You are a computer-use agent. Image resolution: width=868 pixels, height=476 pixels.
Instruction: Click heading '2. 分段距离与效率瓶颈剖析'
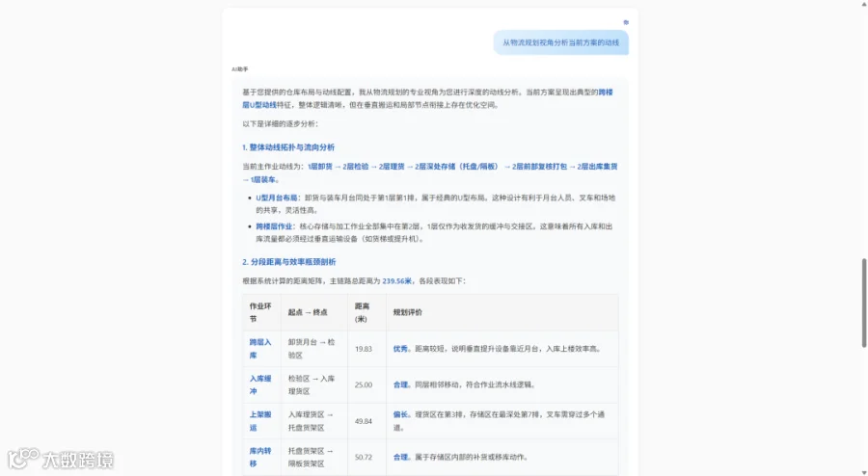[289, 262]
